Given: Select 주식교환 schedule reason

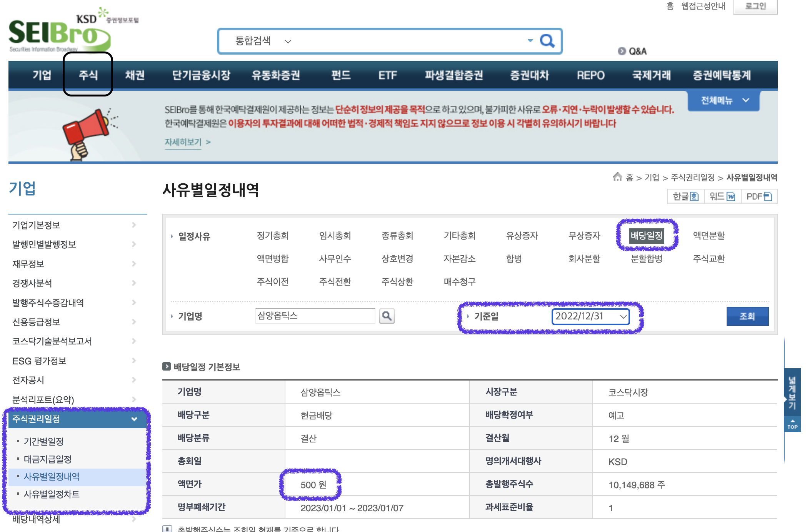Looking at the screenshot, I should pos(709,258).
